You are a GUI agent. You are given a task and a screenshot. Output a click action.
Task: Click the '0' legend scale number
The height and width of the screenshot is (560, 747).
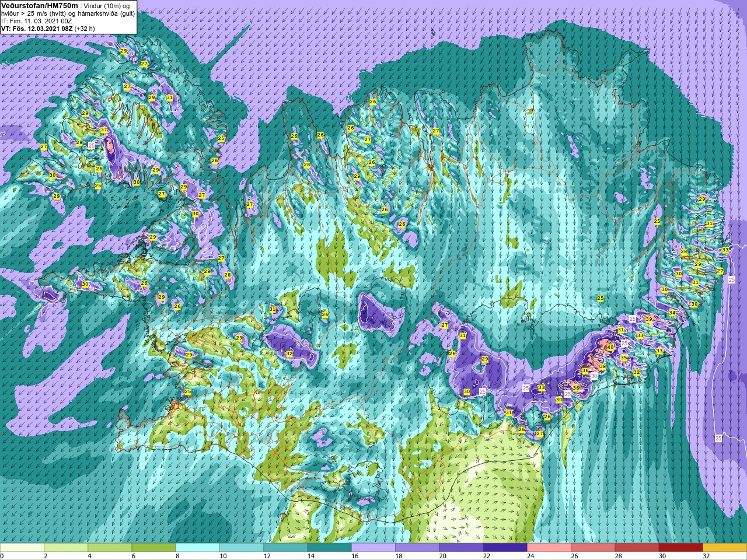(2, 556)
